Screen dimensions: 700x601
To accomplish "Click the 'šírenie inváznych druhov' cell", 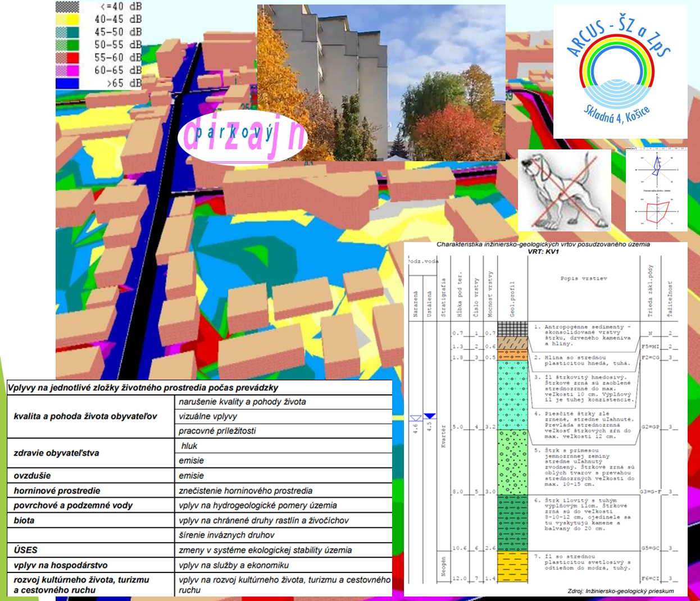I will (226, 535).
